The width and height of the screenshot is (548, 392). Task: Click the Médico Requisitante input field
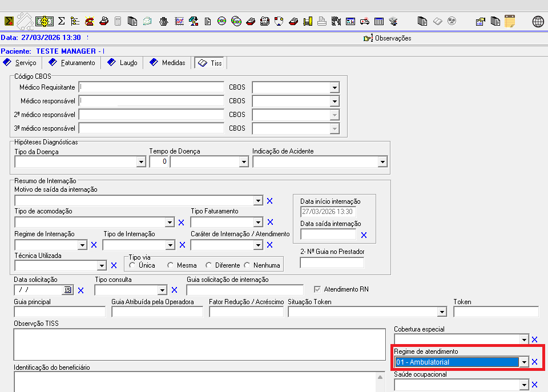click(x=151, y=87)
